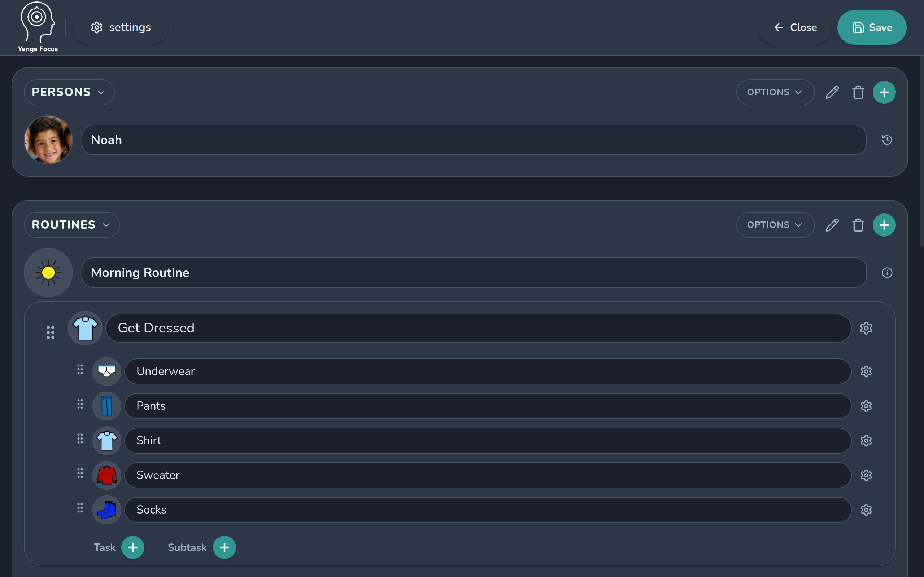Expand the PERSONS dropdown
This screenshot has width=924, height=577.
coord(69,92)
